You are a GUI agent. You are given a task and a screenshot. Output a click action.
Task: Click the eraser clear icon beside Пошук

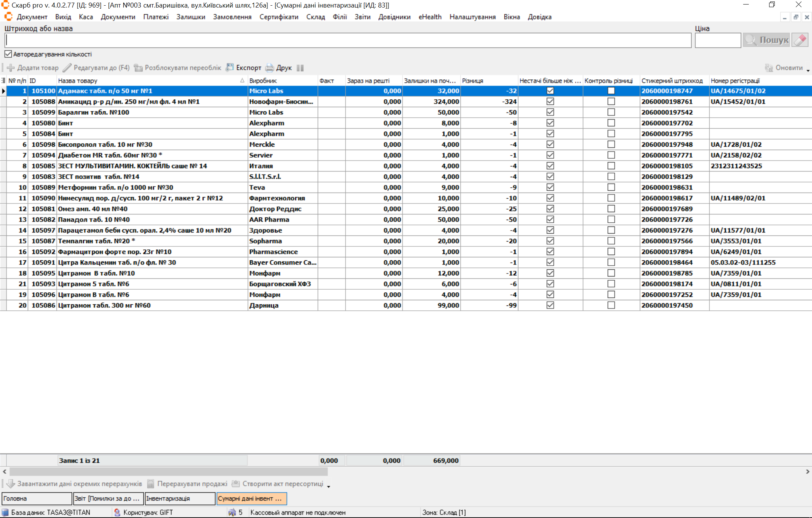[x=800, y=40]
